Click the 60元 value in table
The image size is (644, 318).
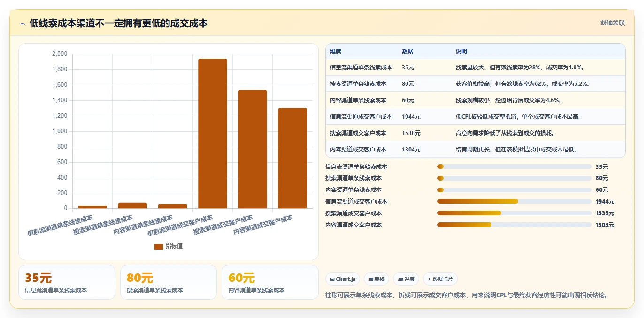(x=408, y=100)
